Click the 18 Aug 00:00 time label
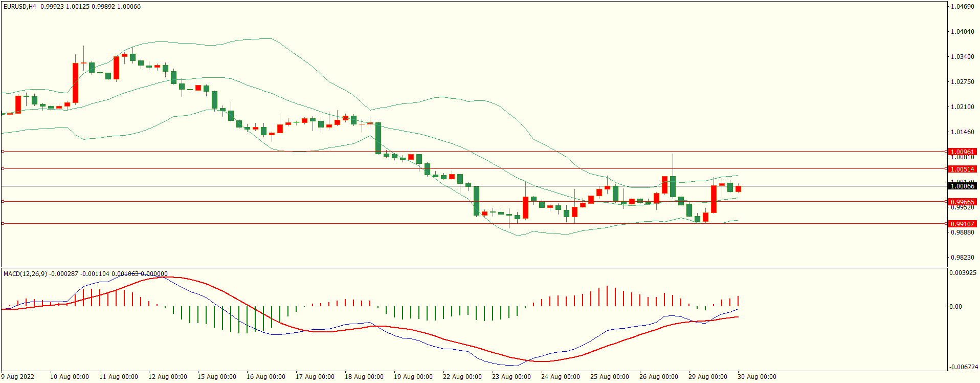 (x=364, y=377)
